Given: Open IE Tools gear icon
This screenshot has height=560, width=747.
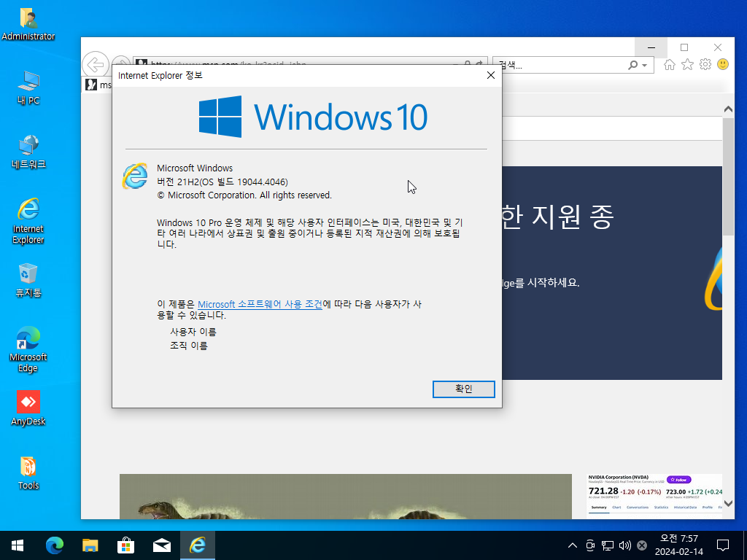Looking at the screenshot, I should pyautogui.click(x=705, y=64).
